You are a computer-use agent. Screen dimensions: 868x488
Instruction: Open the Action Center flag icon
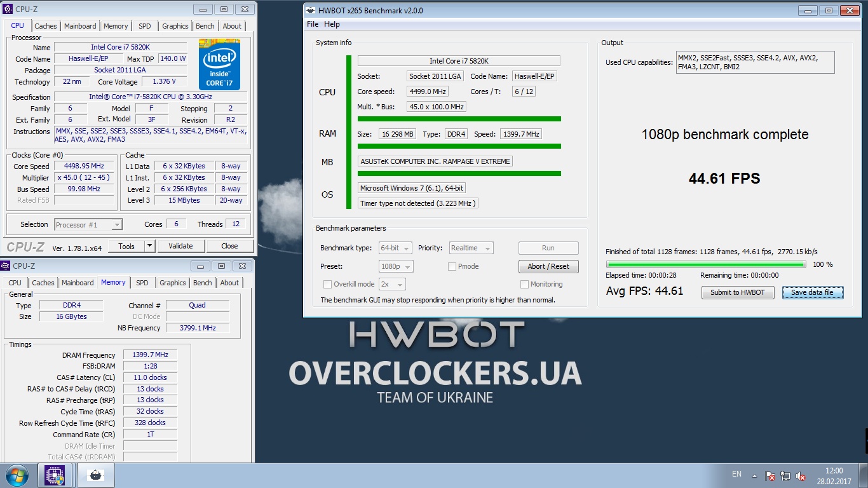(770, 475)
